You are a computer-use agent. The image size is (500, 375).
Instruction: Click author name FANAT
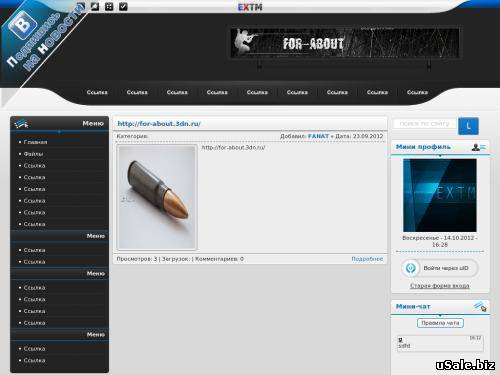tap(318, 136)
